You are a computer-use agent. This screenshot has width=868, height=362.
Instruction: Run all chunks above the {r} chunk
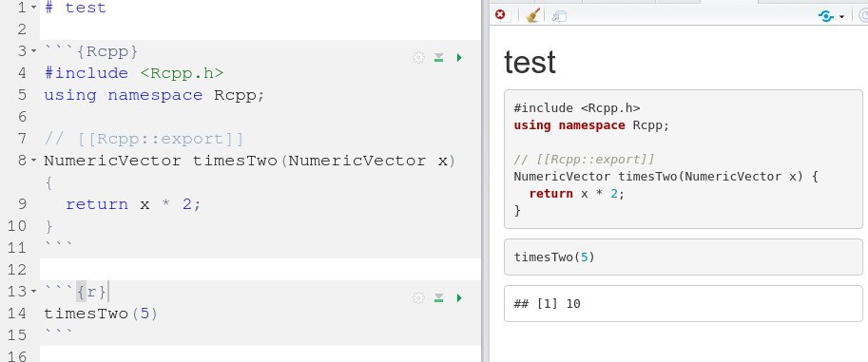(x=439, y=297)
